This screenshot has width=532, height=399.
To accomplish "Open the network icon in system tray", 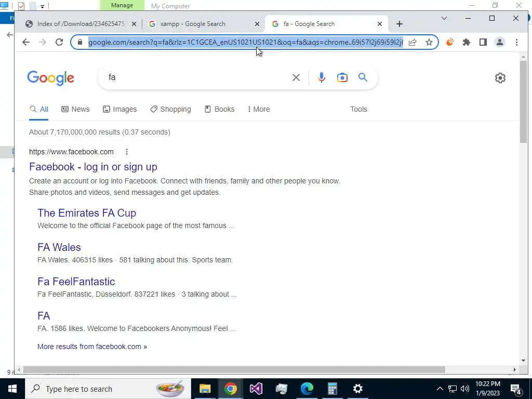I will 453,389.
